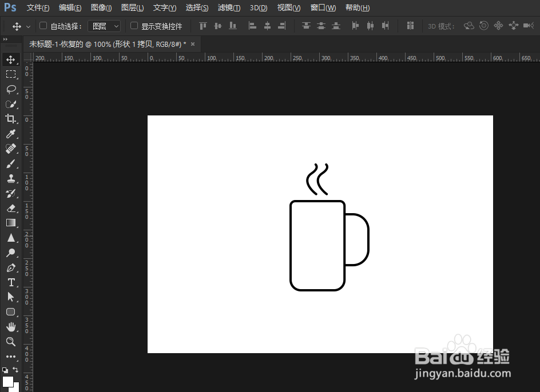Click align horizontal centers icon
The width and height of the screenshot is (540, 392).
tap(267, 26)
